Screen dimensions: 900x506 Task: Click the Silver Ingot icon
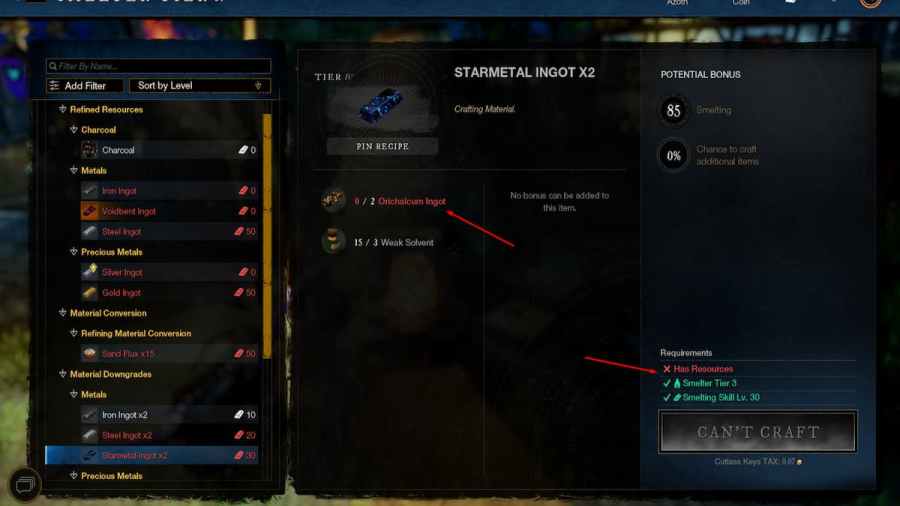tap(89, 272)
